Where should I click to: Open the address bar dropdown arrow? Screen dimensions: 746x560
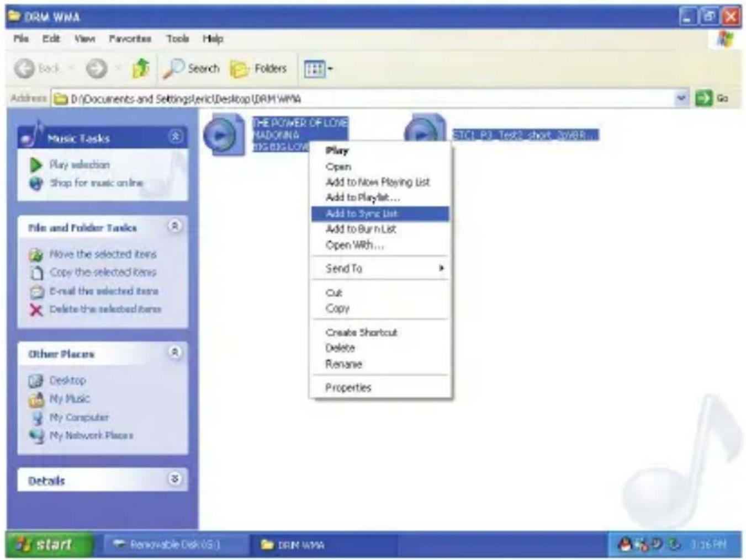pyautogui.click(x=681, y=98)
